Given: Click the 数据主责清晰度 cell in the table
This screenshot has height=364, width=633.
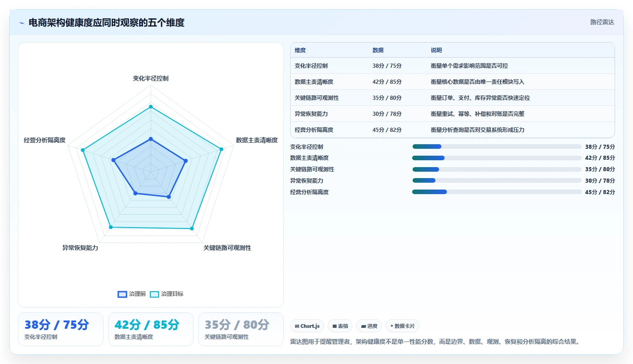Looking at the screenshot, I should [x=314, y=82].
